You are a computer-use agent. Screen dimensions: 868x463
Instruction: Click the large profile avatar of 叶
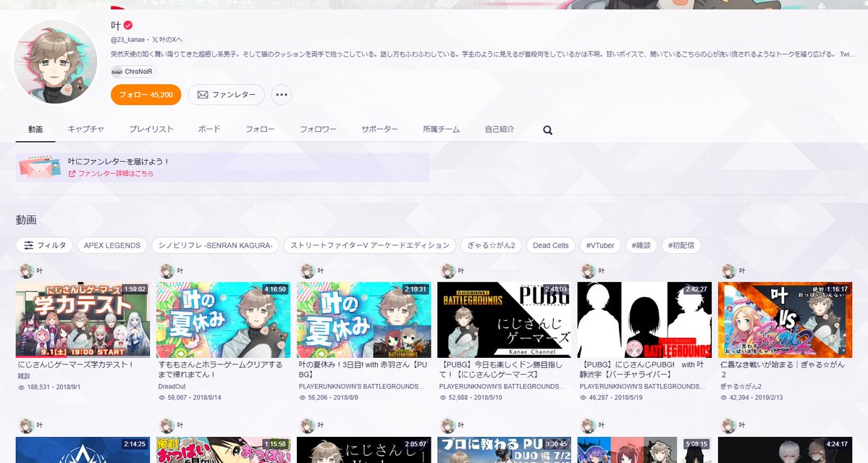coord(55,62)
